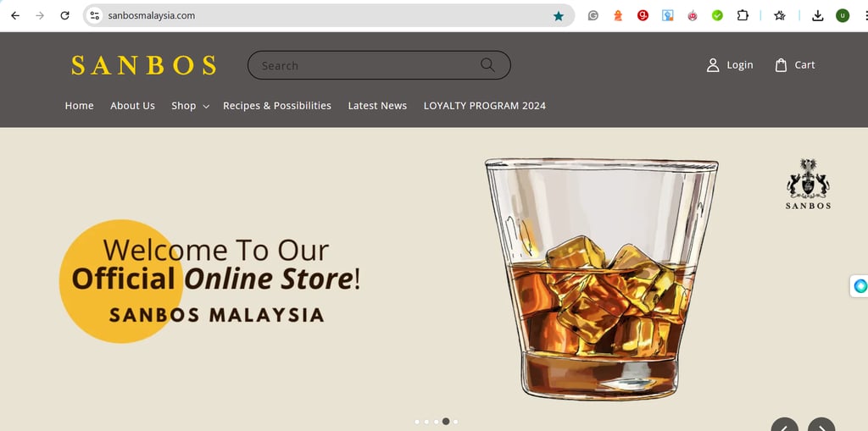Go back with browser back arrow
Screen dimensions: 868x431
pos(15,15)
